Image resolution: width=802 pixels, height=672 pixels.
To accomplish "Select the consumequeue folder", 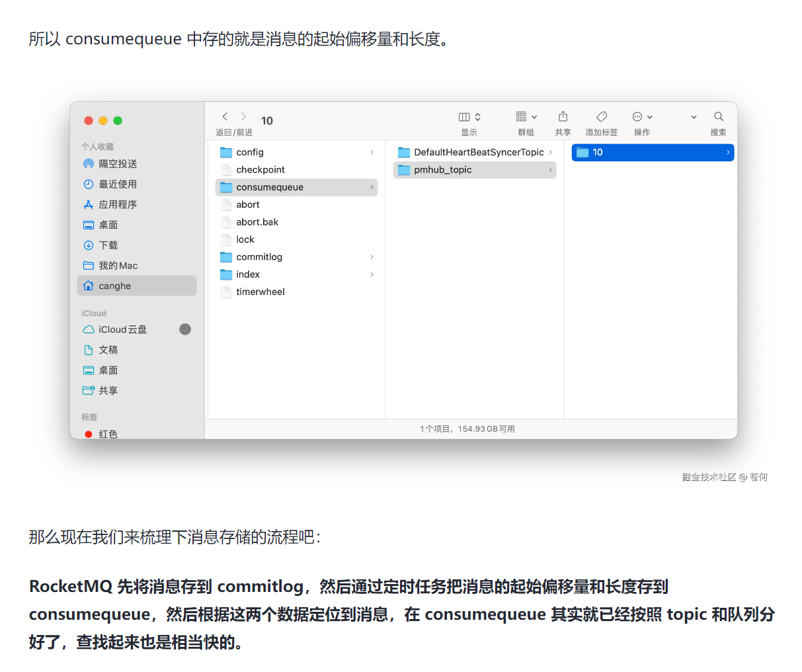I will click(296, 187).
